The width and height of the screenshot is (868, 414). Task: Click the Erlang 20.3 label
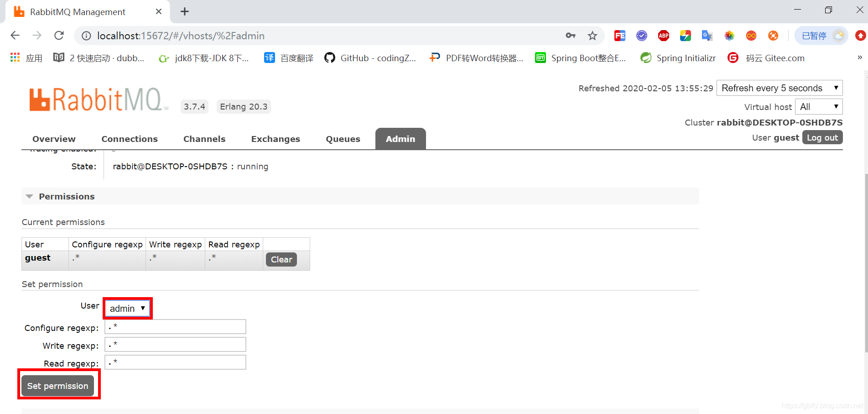click(244, 106)
